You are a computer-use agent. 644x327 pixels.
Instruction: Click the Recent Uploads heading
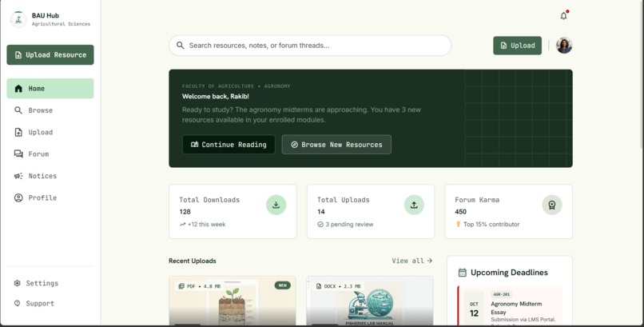click(x=193, y=261)
